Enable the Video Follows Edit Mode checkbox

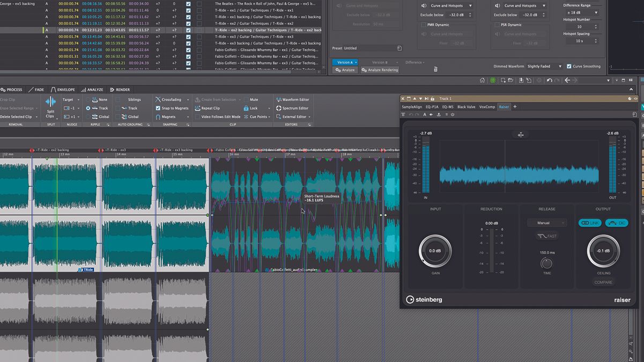tap(197, 117)
